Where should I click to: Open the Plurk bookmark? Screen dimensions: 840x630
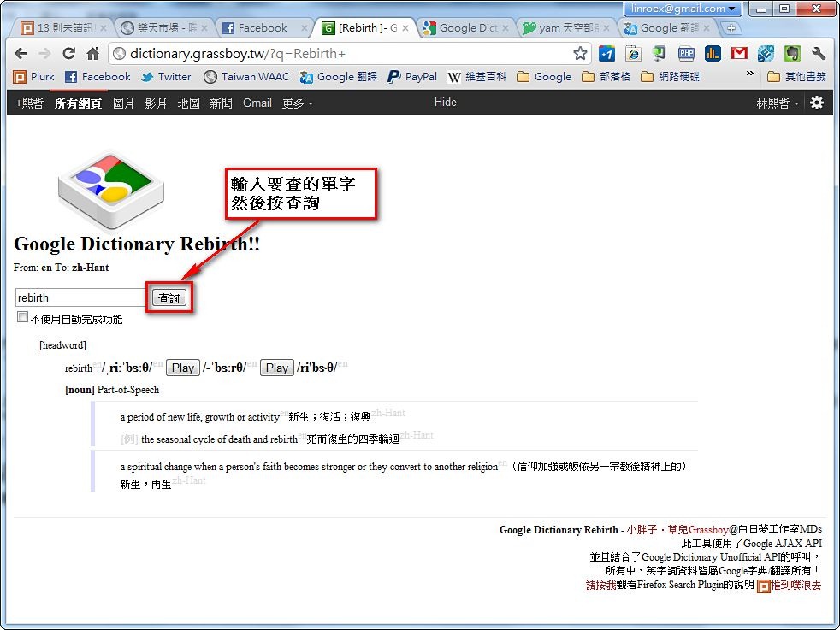click(34, 77)
